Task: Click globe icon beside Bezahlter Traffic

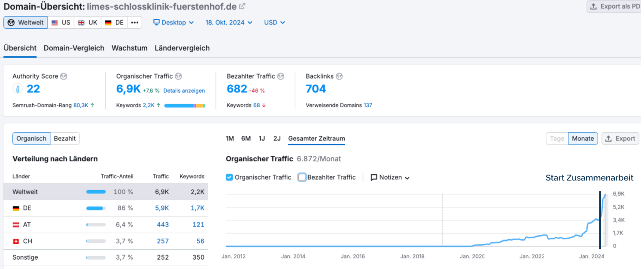Action: (x=280, y=76)
